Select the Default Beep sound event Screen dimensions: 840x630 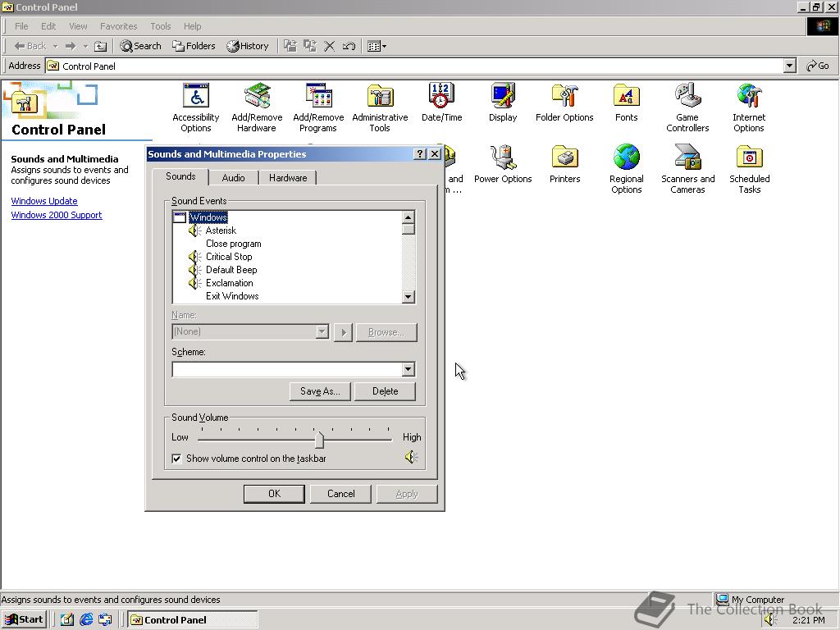(x=231, y=270)
